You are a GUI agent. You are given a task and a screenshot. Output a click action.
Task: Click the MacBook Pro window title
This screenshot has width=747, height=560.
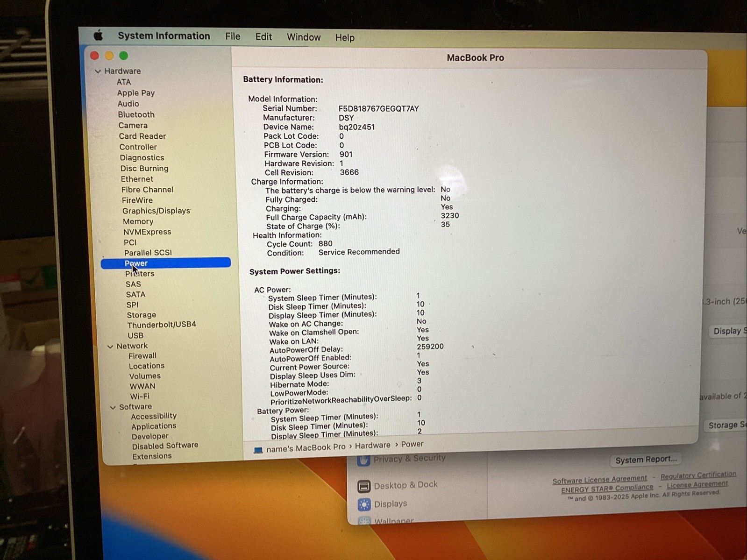pyautogui.click(x=475, y=58)
